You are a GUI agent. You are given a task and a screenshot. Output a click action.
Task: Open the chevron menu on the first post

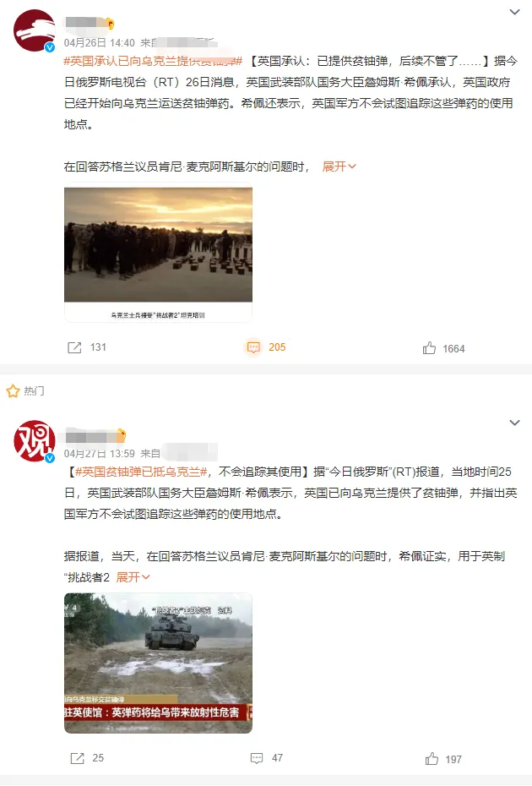[514, 12]
